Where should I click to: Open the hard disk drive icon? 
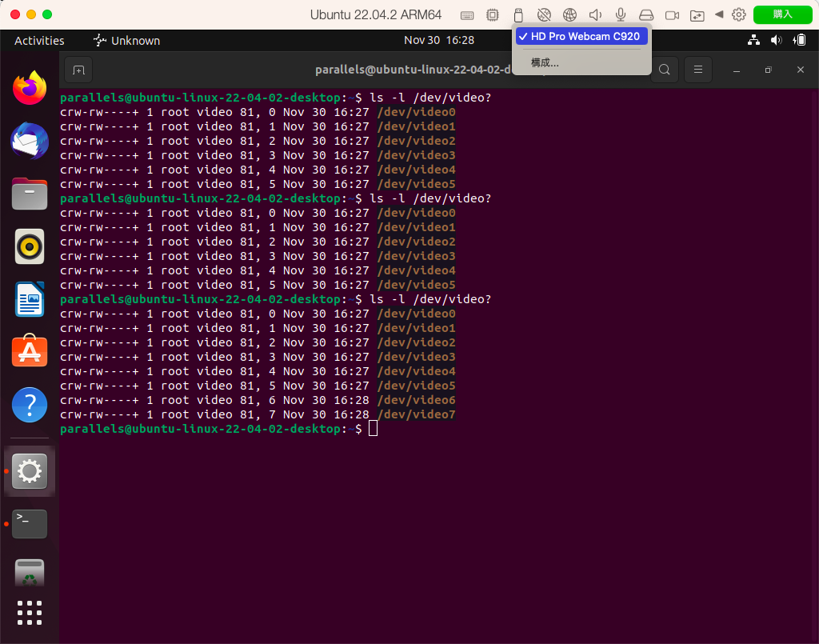(646, 15)
